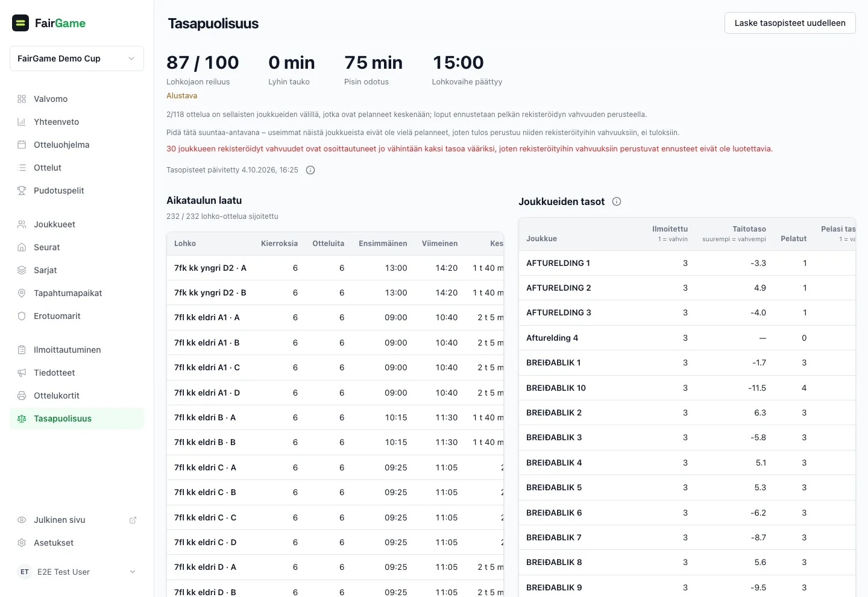Click the 87 / 100 fairness score
The height and width of the screenshot is (597, 868).
click(203, 63)
